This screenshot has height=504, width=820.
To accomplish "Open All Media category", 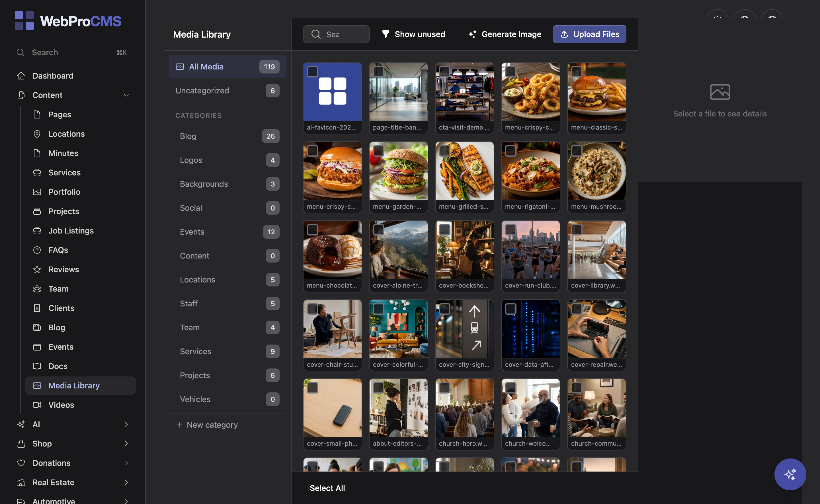I will click(227, 67).
